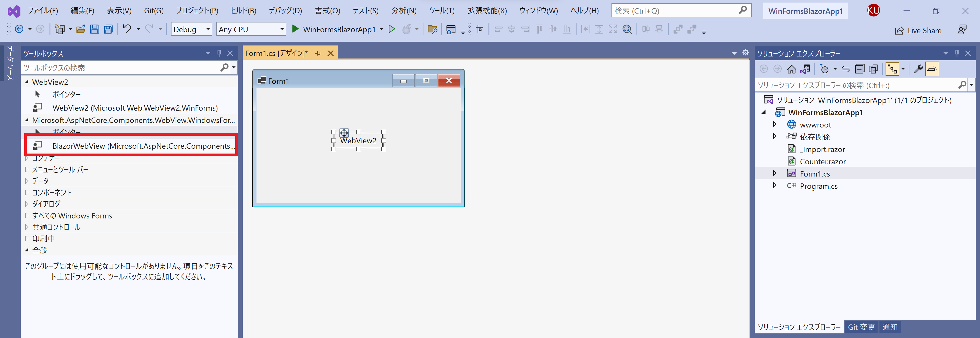Start debugging WinFormsBlazorApp1 with the filled green play button

pyautogui.click(x=295, y=29)
